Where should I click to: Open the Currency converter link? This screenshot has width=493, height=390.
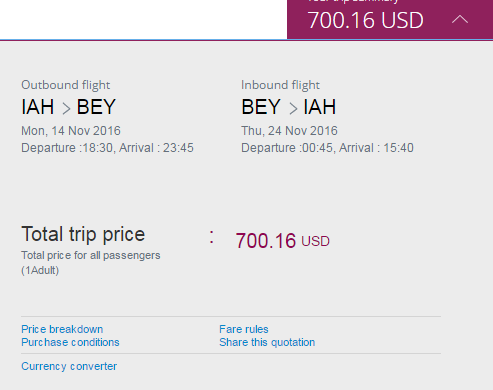(x=69, y=366)
